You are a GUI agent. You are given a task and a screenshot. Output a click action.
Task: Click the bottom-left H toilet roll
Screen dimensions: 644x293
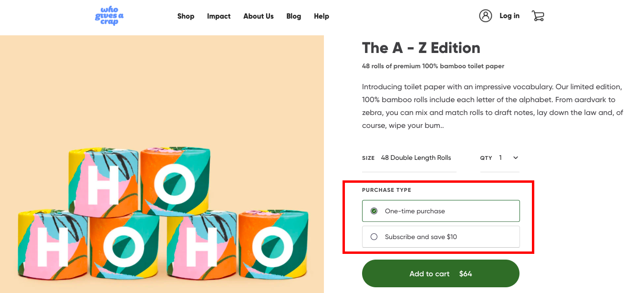(x=52, y=246)
